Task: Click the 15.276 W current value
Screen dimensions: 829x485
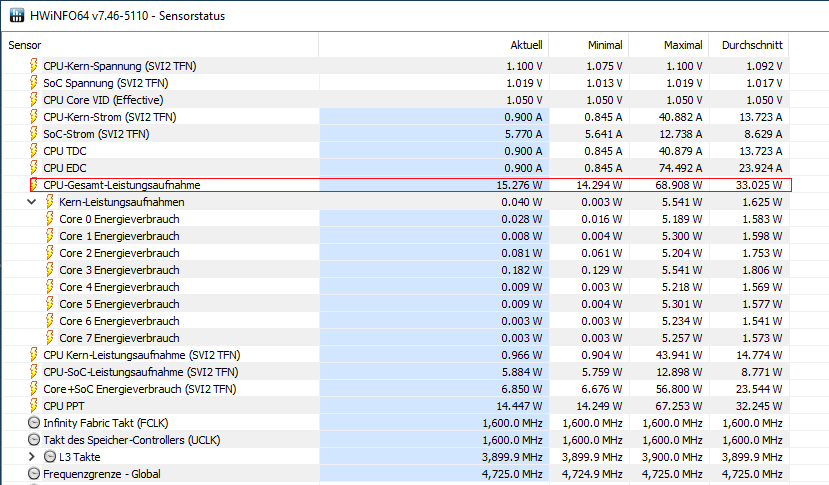Action: pyautogui.click(x=519, y=185)
